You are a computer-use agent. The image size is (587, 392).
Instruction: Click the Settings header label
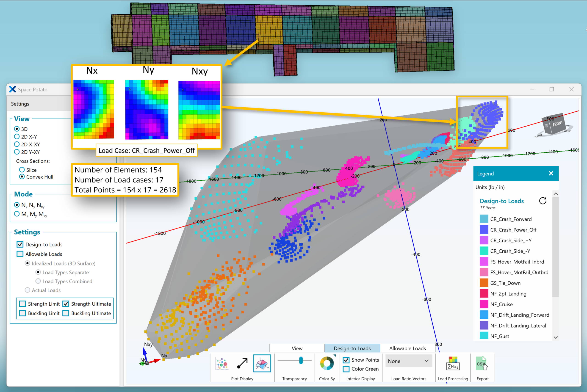pyautogui.click(x=20, y=104)
